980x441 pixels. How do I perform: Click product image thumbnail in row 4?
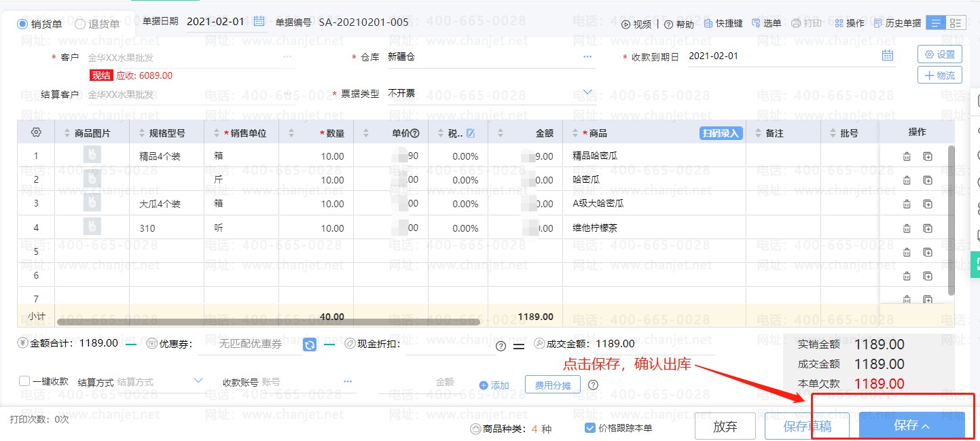pos(92,228)
